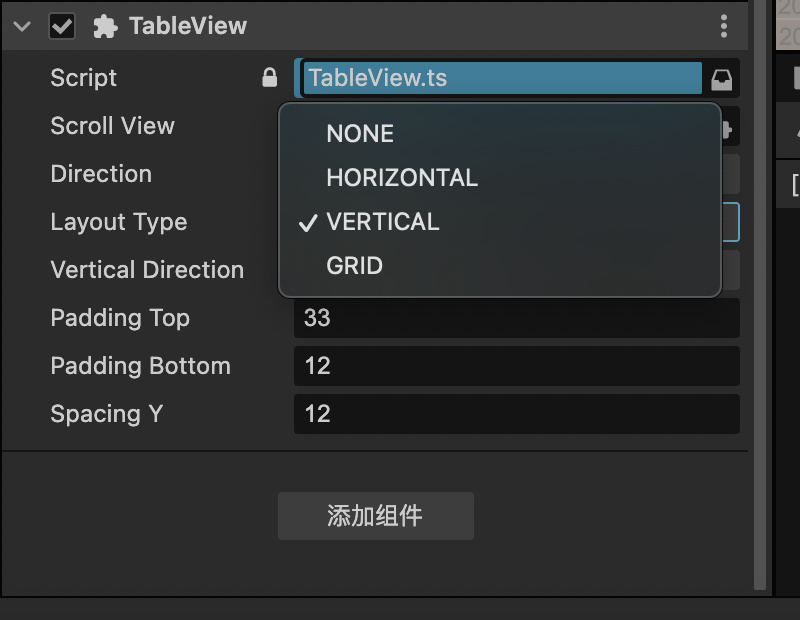
Task: Click the Spacing Y input showing 12
Action: pos(516,413)
